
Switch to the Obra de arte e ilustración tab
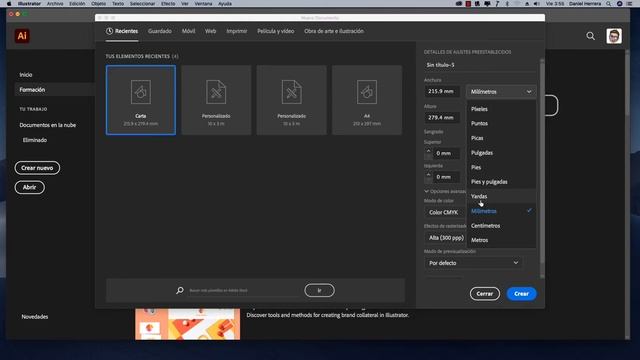[333, 31]
